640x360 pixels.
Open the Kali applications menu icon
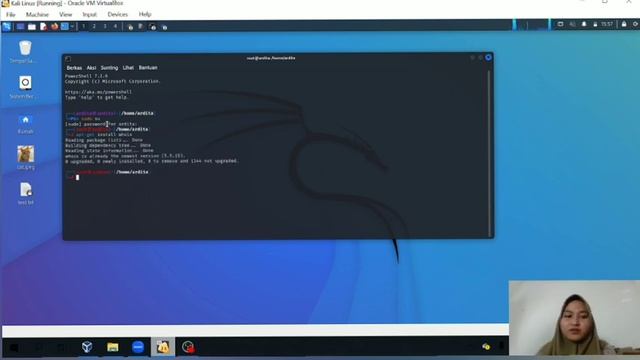click(7, 27)
